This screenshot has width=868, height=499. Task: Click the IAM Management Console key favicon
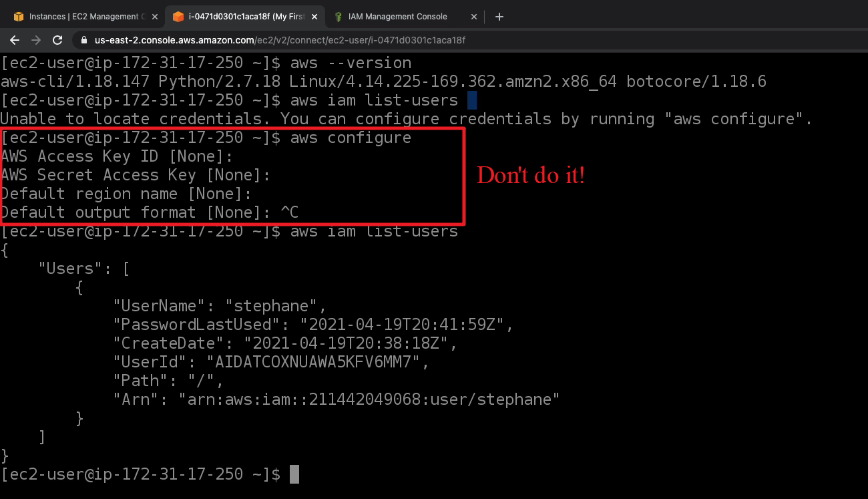(x=339, y=17)
